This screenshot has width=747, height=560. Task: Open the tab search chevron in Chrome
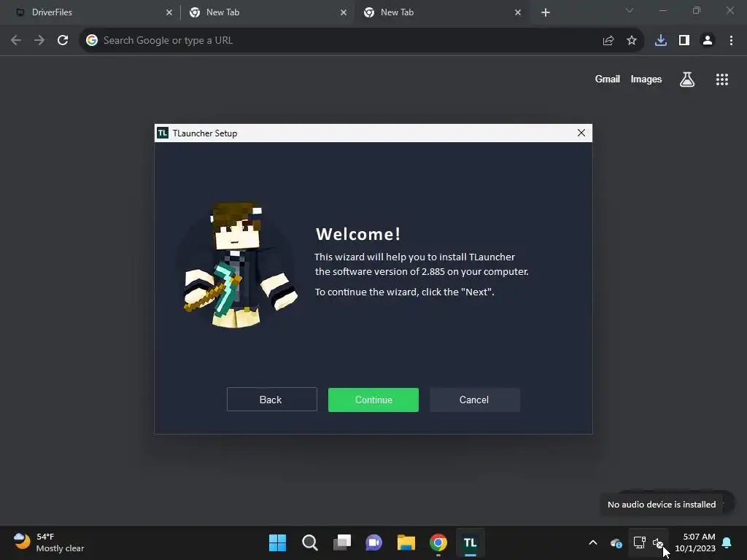click(629, 10)
